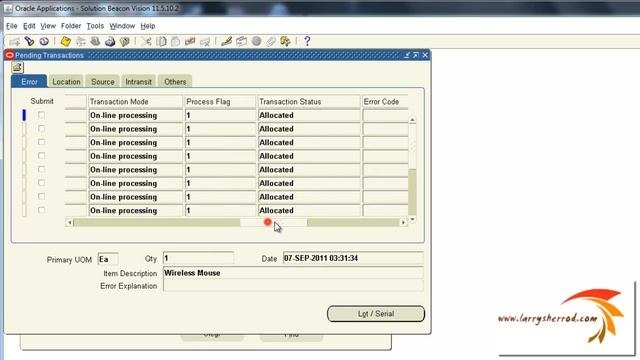Click the Print toolbar icon
This screenshot has width=640, height=360.
point(110,41)
